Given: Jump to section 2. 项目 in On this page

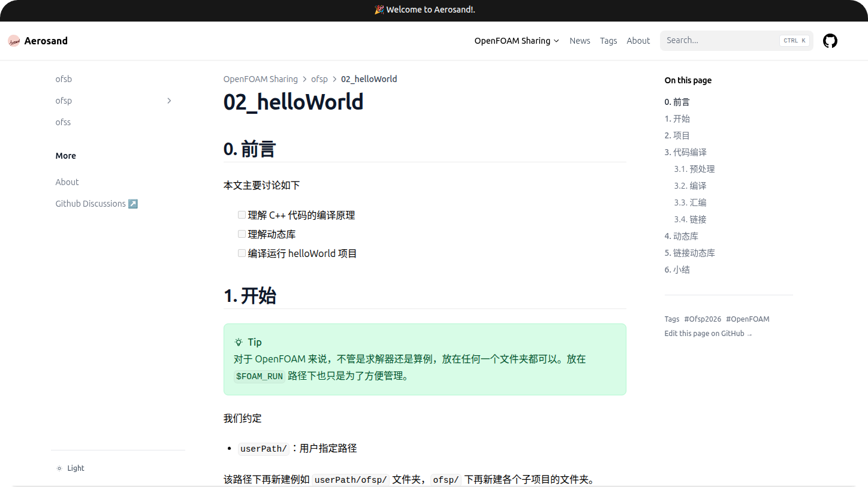Looking at the screenshot, I should pos(677,135).
